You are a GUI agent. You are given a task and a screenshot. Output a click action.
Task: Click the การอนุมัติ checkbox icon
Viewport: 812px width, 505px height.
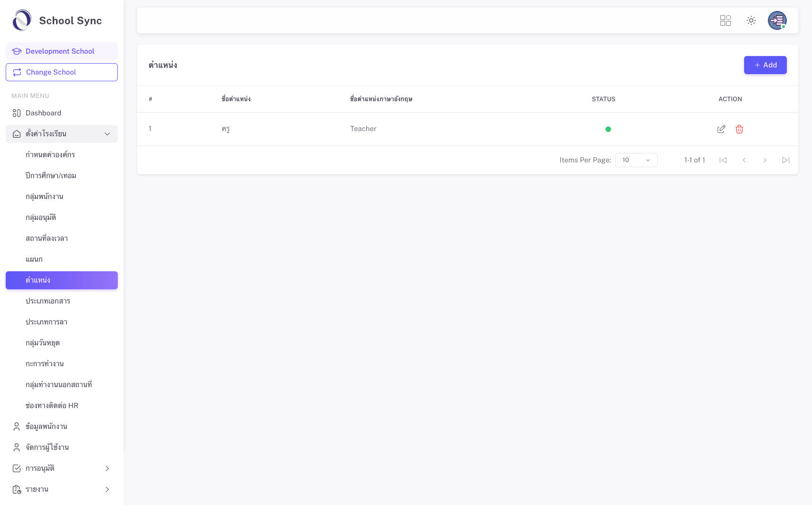point(17,468)
